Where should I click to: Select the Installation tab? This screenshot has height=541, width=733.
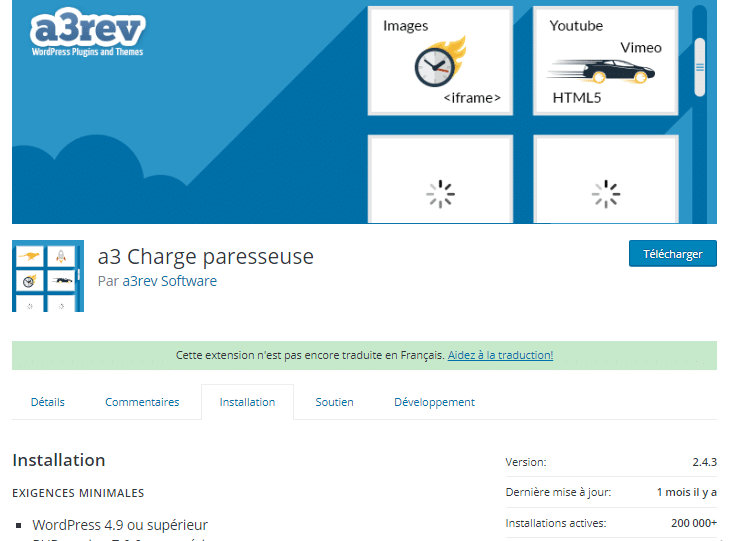(247, 402)
